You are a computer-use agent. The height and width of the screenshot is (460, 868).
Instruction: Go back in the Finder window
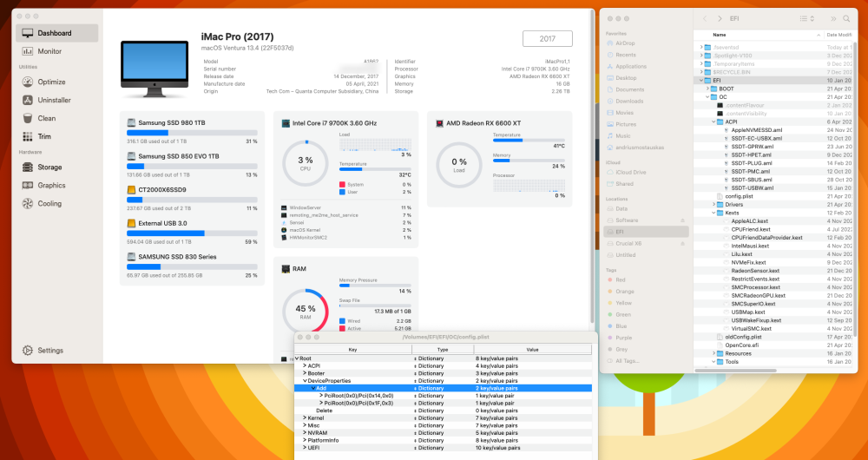705,19
